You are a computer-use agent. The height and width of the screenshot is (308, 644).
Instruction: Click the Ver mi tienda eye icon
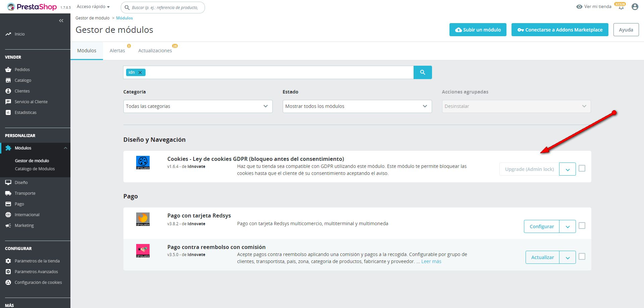(x=579, y=7)
